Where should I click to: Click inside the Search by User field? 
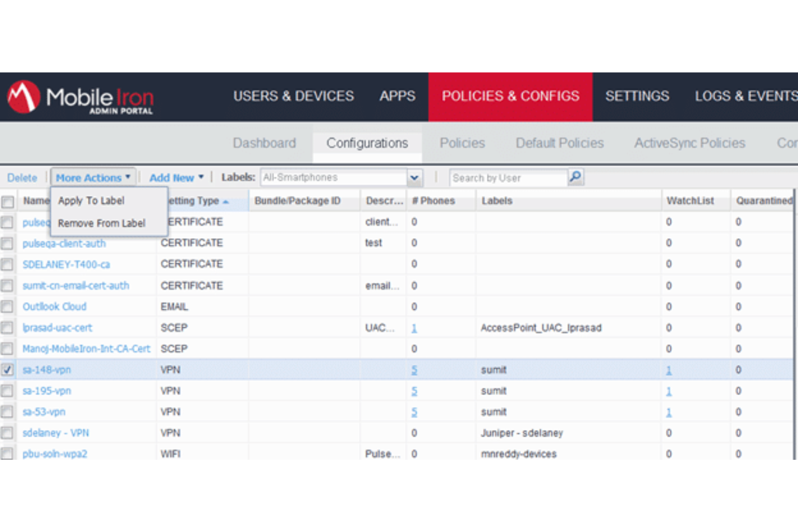(x=507, y=177)
